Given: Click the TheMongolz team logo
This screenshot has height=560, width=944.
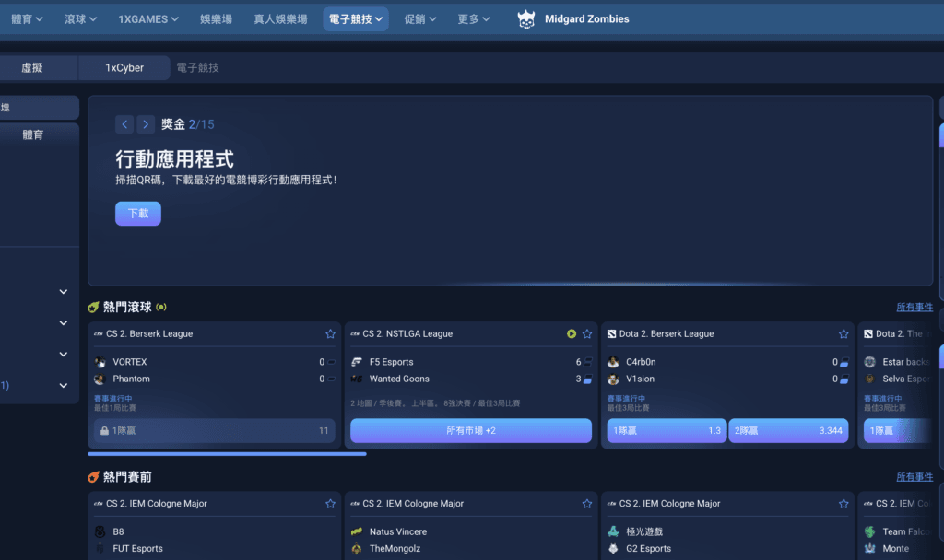Looking at the screenshot, I should pos(357,549).
